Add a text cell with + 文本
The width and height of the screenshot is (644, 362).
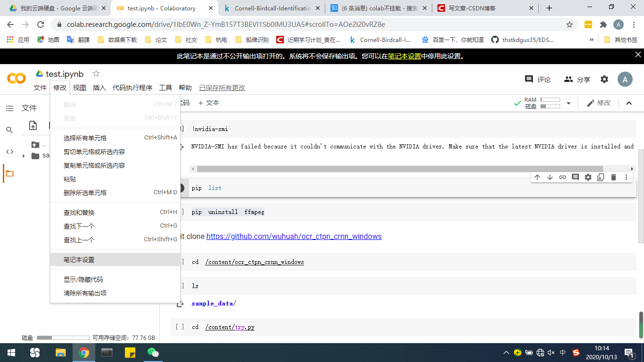[x=209, y=103]
